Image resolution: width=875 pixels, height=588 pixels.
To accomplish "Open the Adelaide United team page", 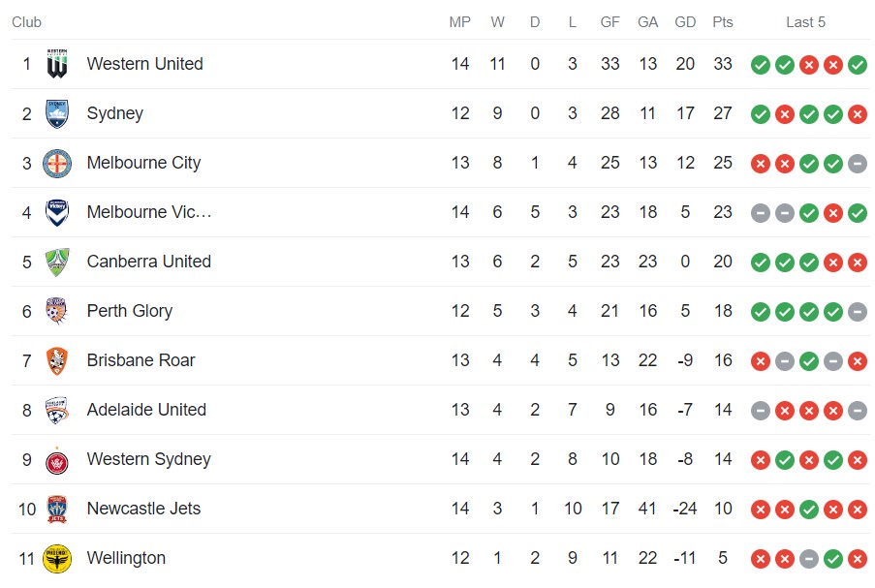I will coord(145,410).
